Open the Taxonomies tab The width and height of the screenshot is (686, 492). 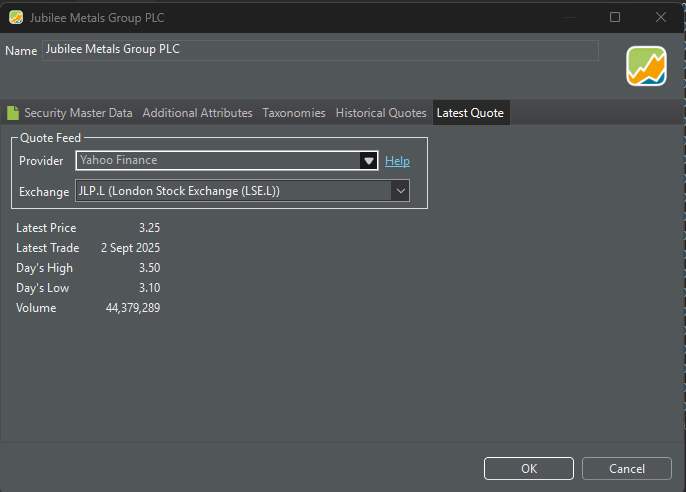point(294,113)
